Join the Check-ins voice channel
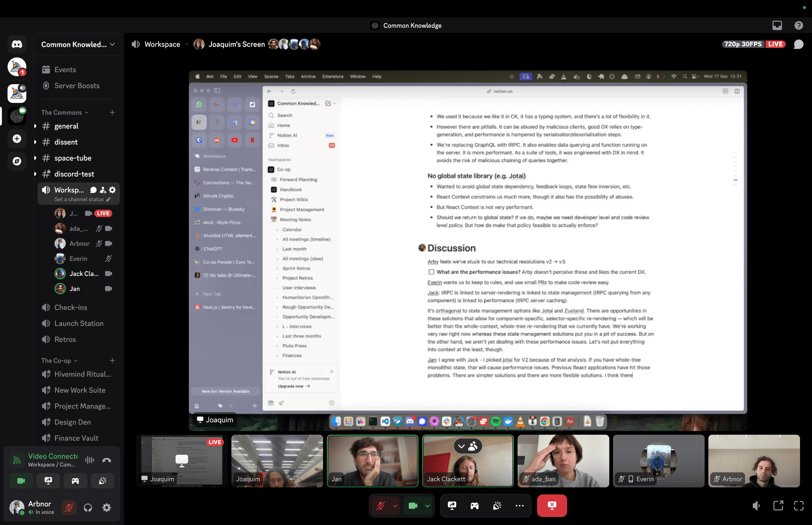This screenshot has height=525, width=812. (71, 307)
